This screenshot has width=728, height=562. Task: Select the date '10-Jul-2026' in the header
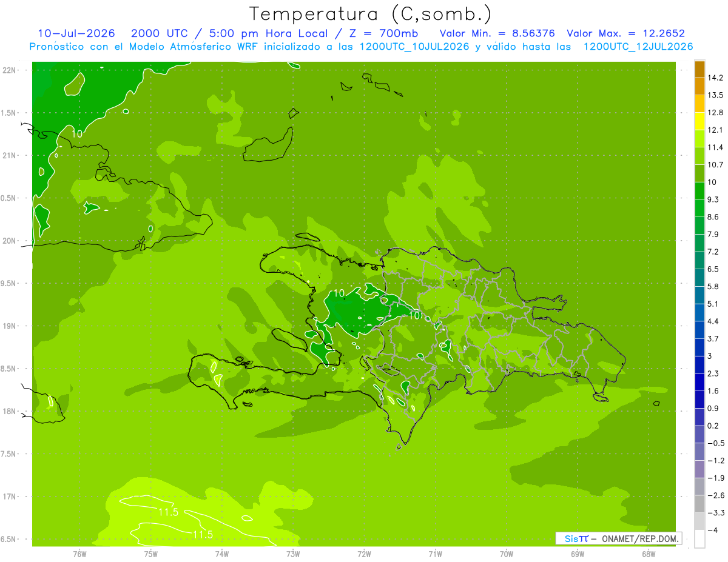[76, 33]
